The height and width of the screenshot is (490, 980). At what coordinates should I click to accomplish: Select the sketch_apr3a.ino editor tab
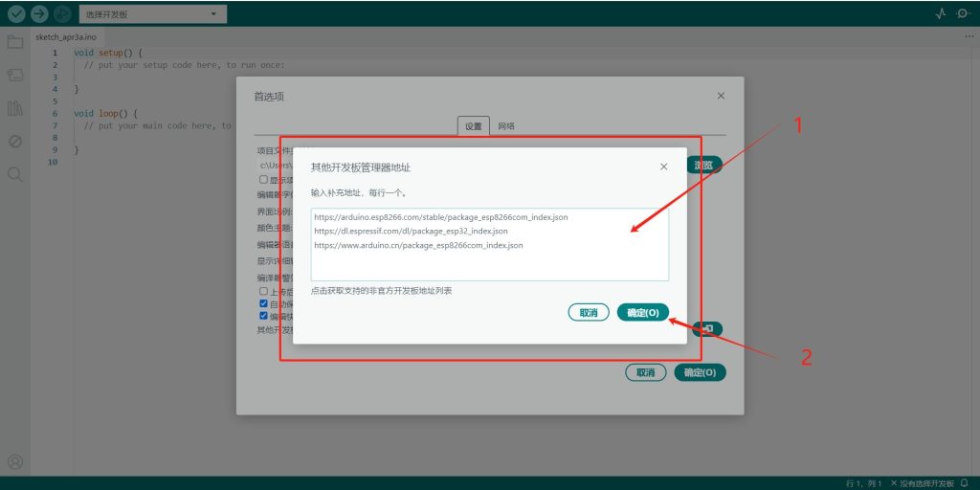[x=66, y=37]
